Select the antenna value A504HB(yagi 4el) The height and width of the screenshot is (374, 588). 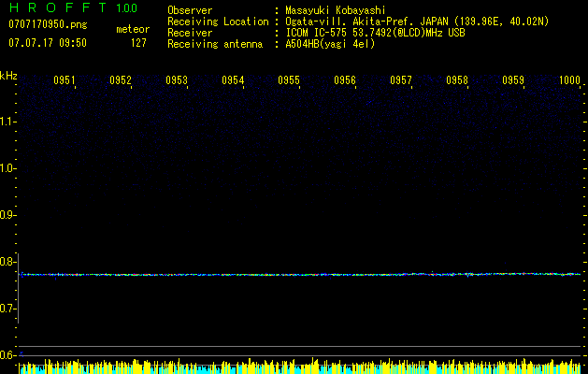pyautogui.click(x=330, y=44)
